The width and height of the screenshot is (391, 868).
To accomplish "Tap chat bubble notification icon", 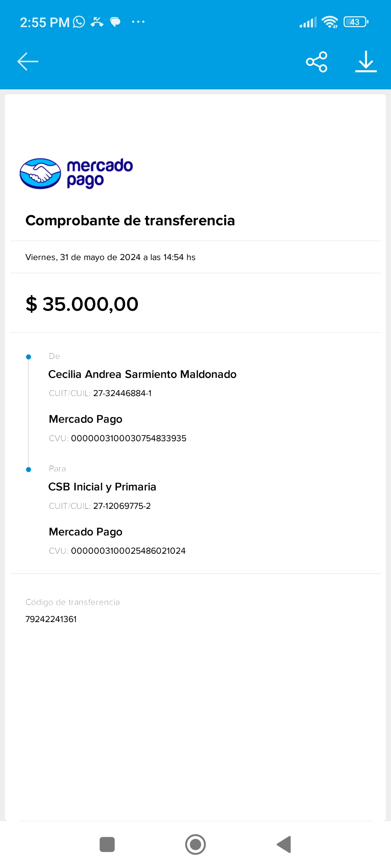I will [115, 22].
